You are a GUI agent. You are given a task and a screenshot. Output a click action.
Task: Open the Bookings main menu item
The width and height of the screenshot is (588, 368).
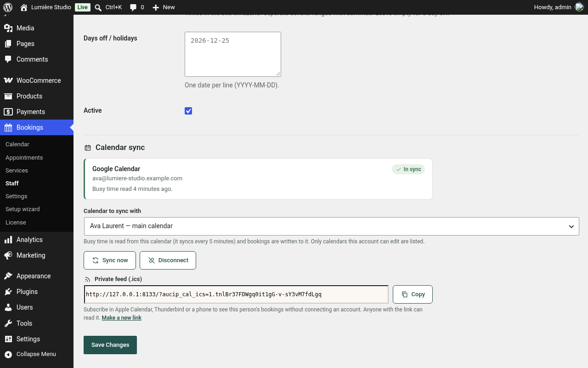[x=37, y=127]
